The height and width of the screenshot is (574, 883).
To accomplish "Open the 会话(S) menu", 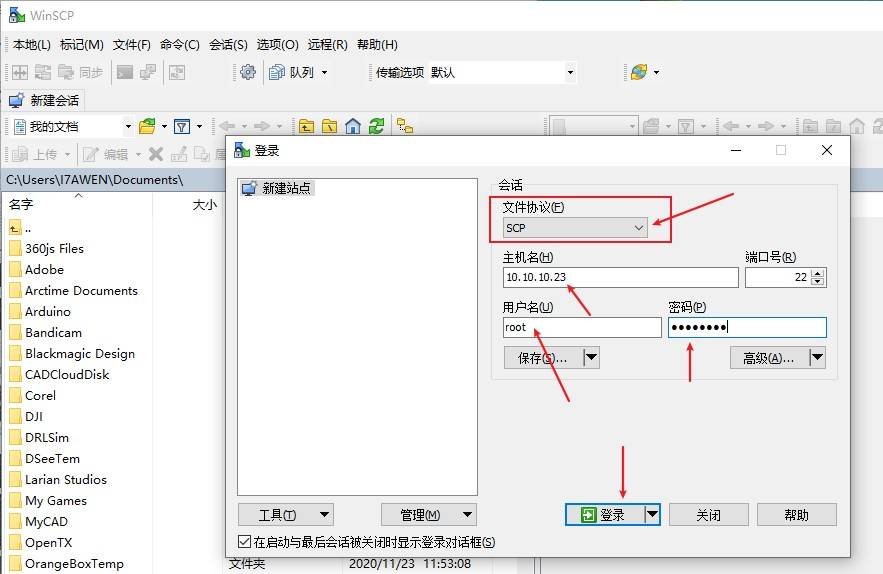I will click(x=228, y=45).
